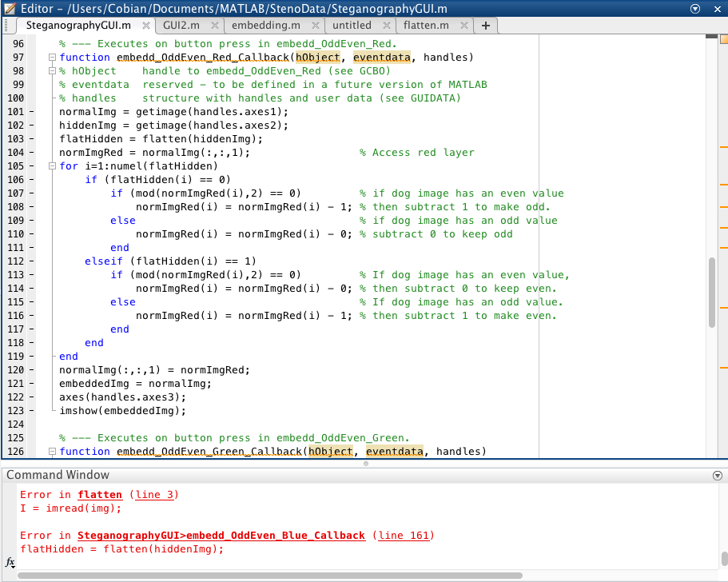Jump to line 161 via the error link
This screenshot has height=582, width=728.
404,535
